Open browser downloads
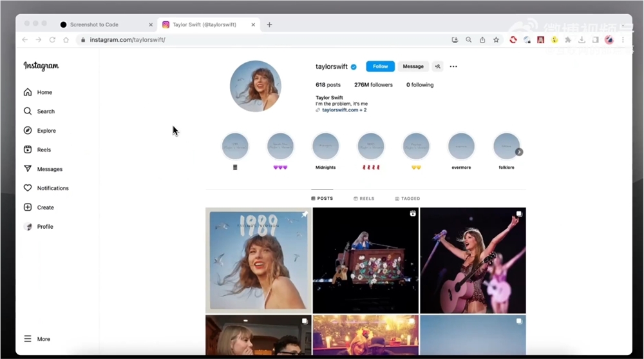Screen dimensions: 644x359 (582, 40)
